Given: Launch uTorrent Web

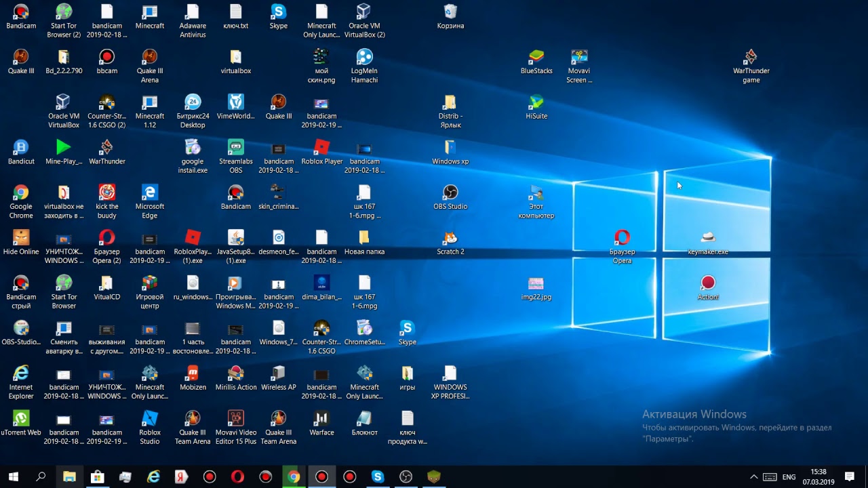Looking at the screenshot, I should [x=21, y=423].
